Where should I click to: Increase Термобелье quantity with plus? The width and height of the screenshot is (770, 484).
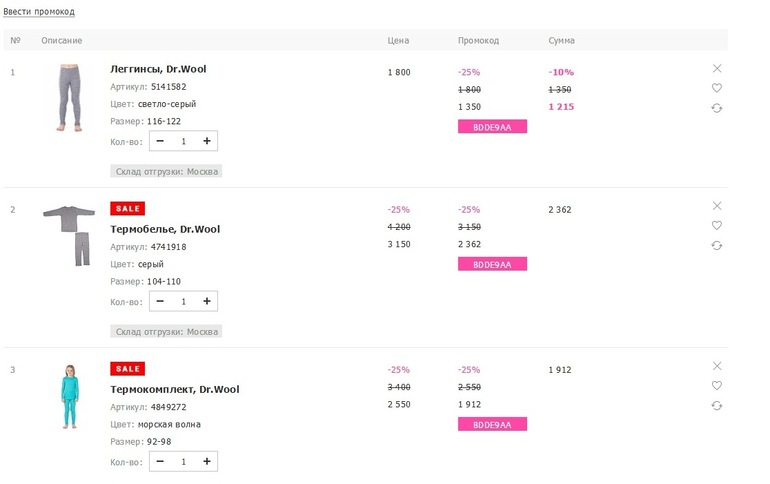(x=207, y=301)
